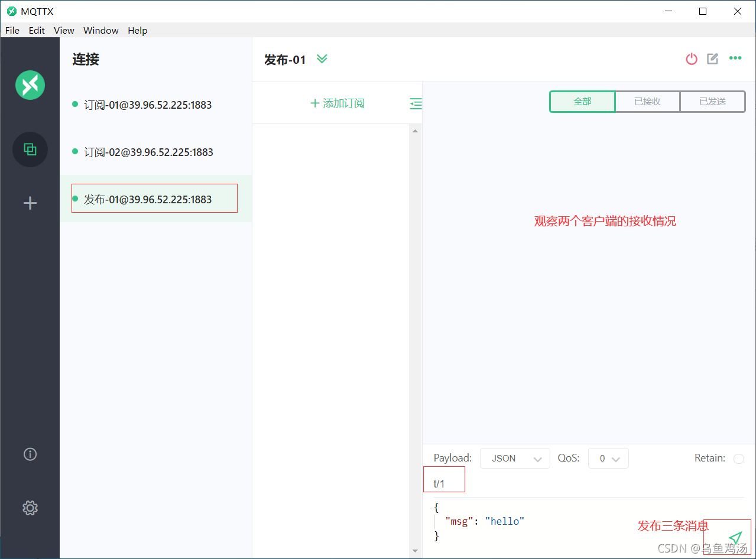
Task: Expand connection details double chevron
Action: click(x=322, y=58)
